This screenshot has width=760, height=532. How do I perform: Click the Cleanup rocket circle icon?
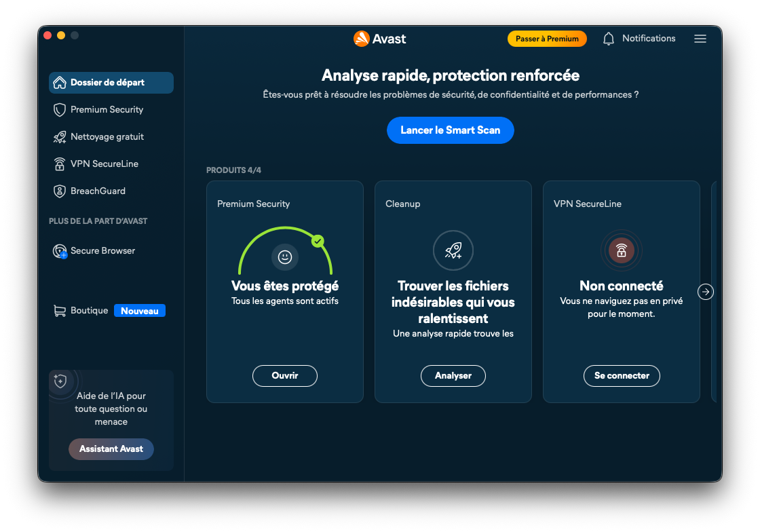tap(453, 250)
